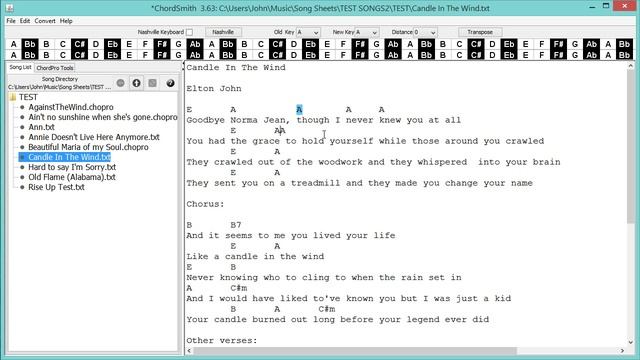
Task: Click leftmost C# key in lower keyboard row
Action: 79,55
